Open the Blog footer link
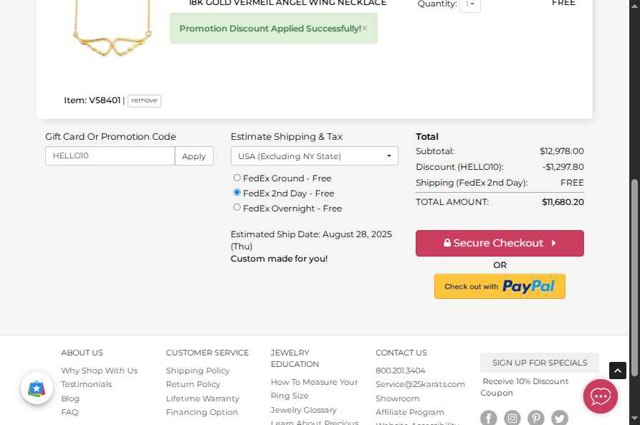The image size is (640, 425). [x=70, y=398]
